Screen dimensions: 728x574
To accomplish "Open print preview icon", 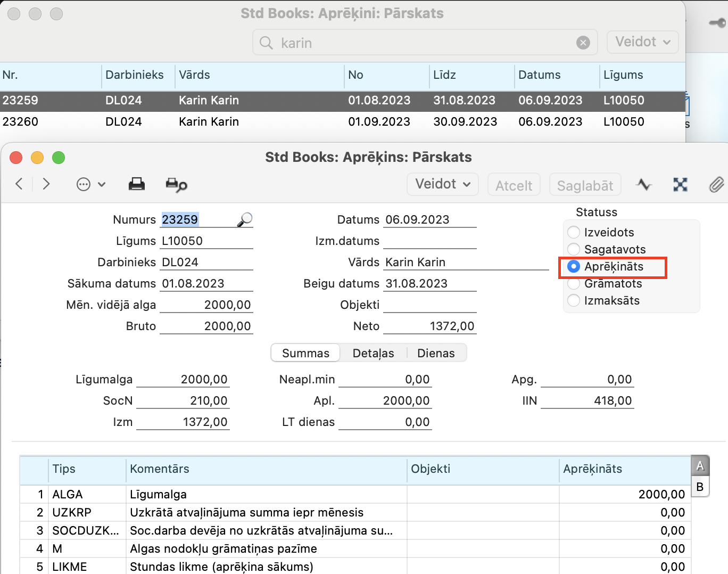I will click(x=176, y=185).
